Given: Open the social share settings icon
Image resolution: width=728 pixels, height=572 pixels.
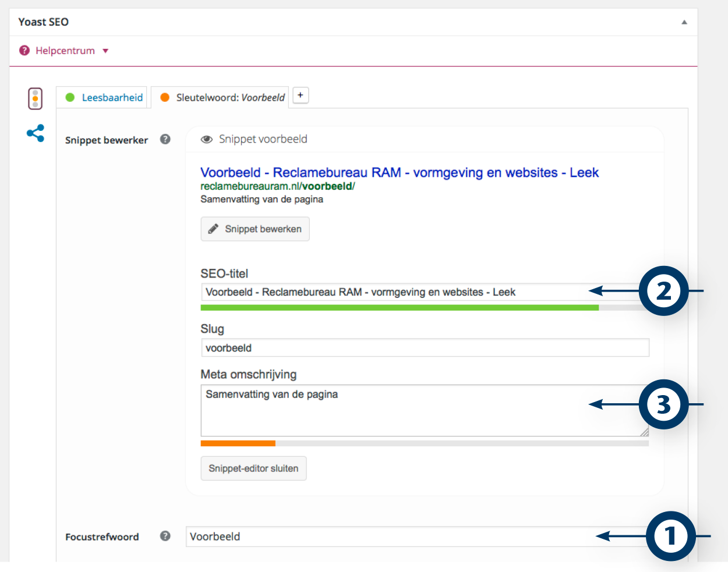Looking at the screenshot, I should coord(36,133).
